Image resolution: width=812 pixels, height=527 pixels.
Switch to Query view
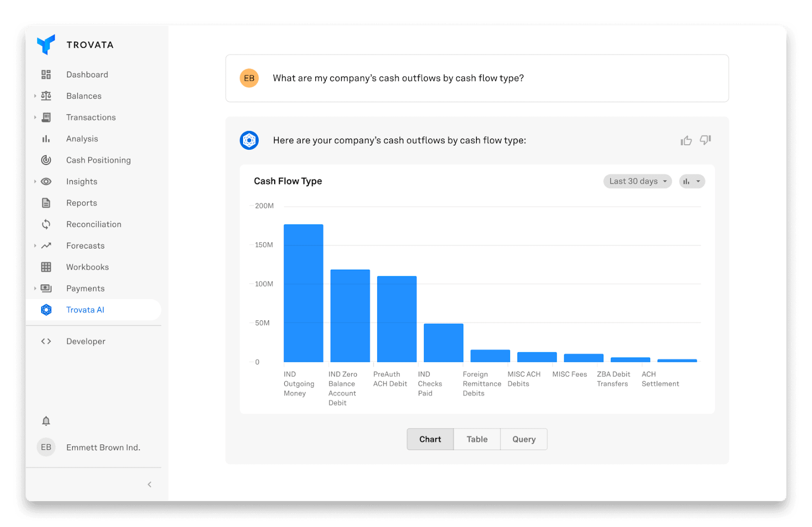(x=524, y=439)
